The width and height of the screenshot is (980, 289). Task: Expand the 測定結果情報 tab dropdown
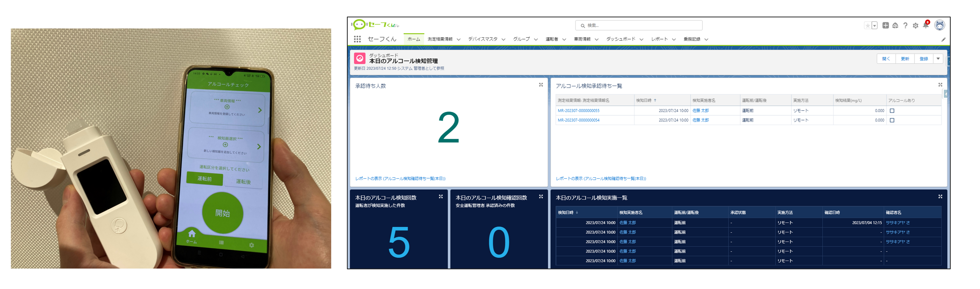coord(458,40)
